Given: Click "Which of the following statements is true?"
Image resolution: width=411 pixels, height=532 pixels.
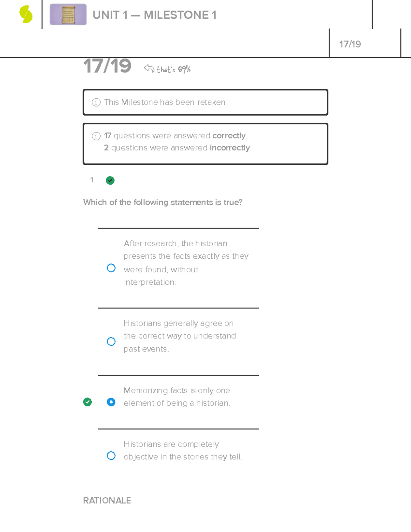Looking at the screenshot, I should (x=163, y=202).
